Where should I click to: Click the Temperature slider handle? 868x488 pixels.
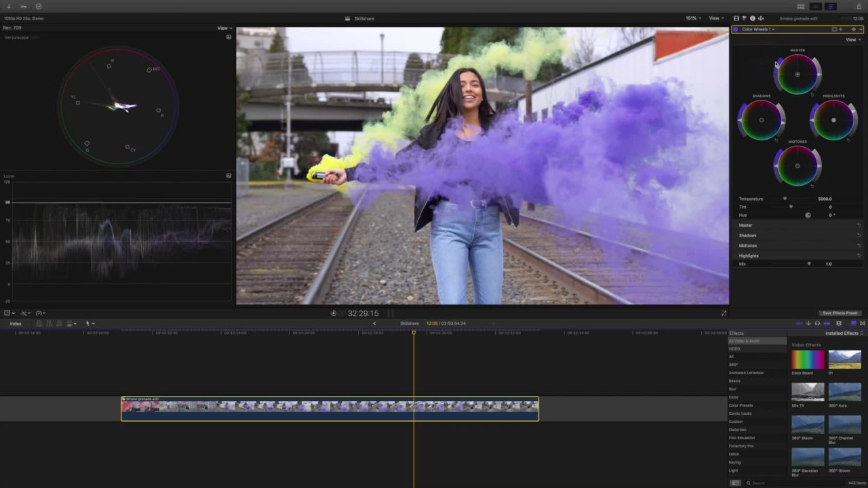coord(785,199)
